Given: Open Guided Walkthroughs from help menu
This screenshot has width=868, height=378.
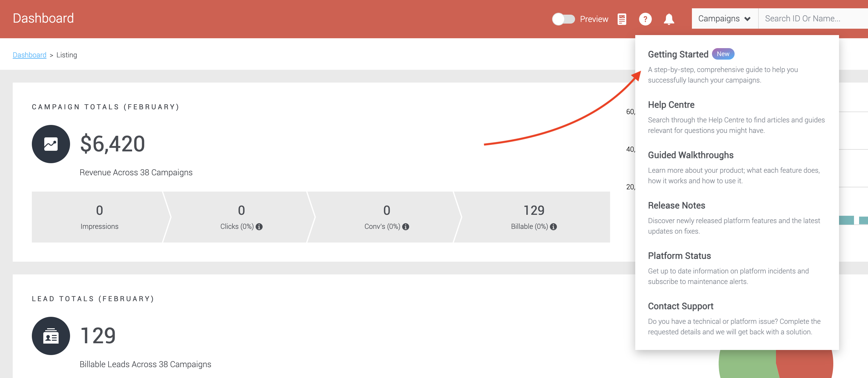Looking at the screenshot, I should 736,167.
